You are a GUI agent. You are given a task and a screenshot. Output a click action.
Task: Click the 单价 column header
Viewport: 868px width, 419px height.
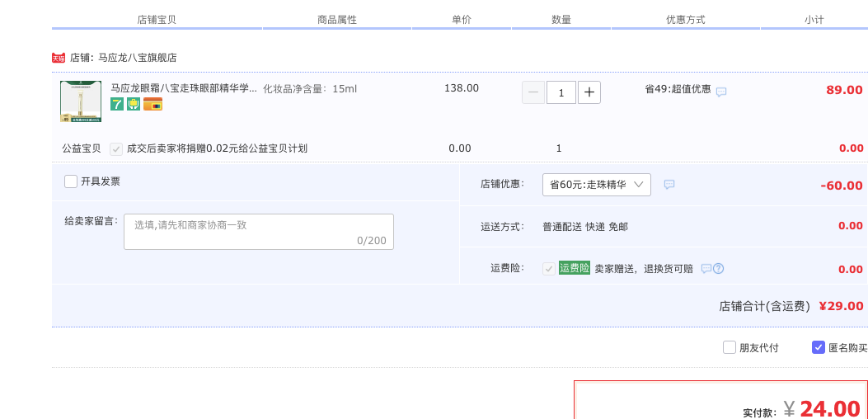pos(462,20)
